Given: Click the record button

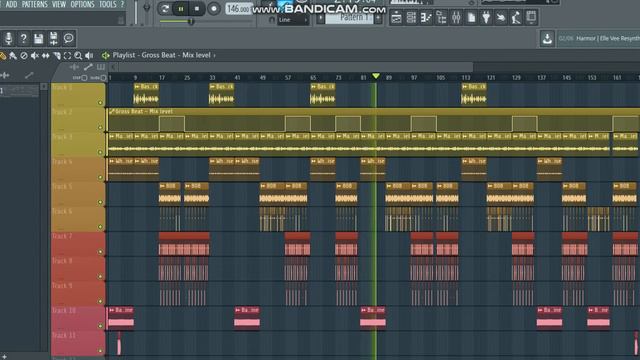Looking at the screenshot, I should 213,9.
